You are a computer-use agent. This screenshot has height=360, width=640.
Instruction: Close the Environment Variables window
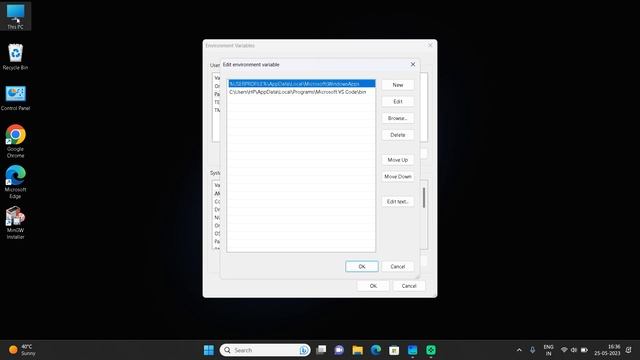(x=430, y=45)
